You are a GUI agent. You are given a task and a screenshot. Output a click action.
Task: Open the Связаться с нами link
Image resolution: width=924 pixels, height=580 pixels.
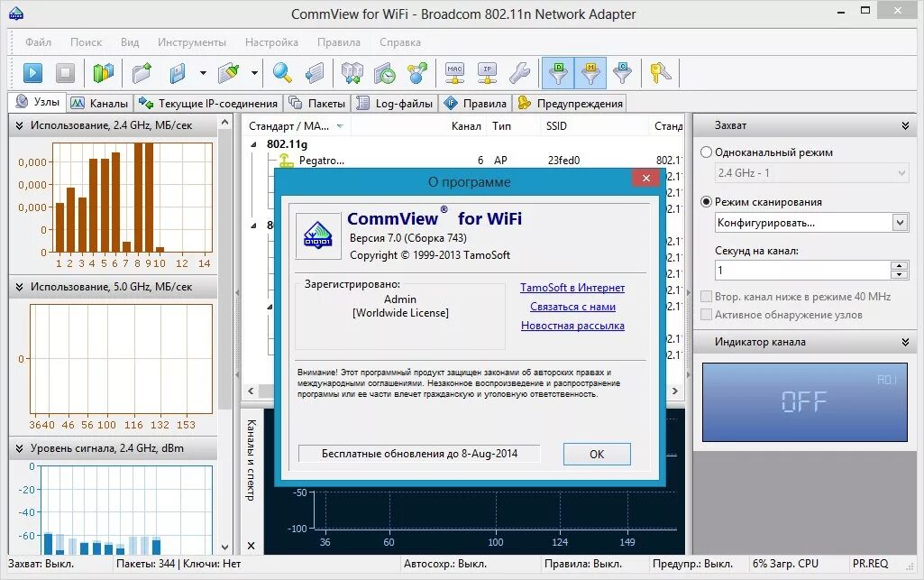point(572,307)
